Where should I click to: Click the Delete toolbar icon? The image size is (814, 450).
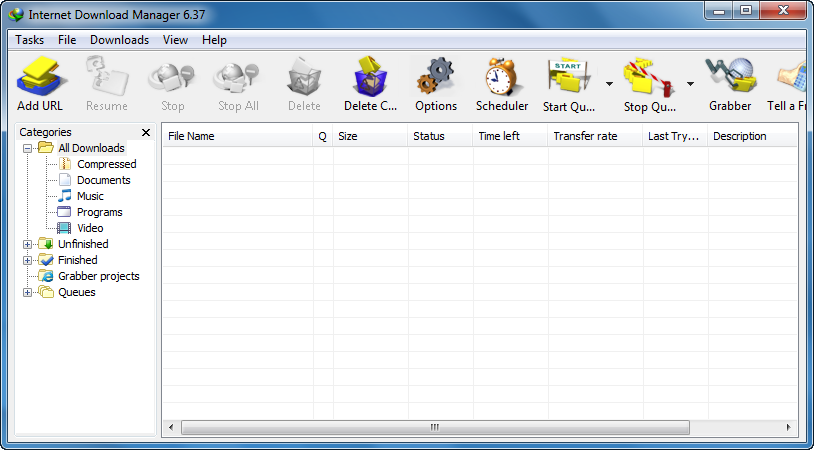click(304, 77)
